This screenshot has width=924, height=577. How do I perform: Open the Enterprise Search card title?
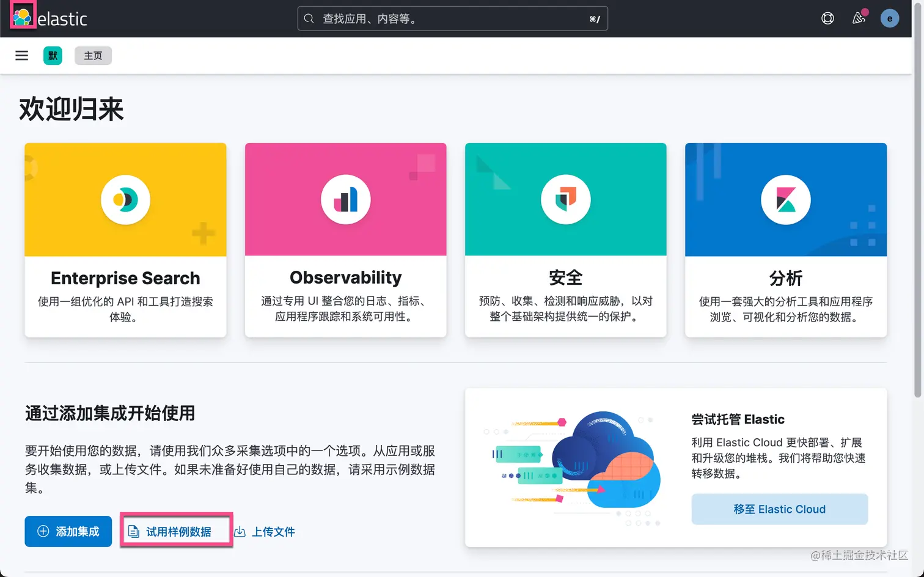125,278
